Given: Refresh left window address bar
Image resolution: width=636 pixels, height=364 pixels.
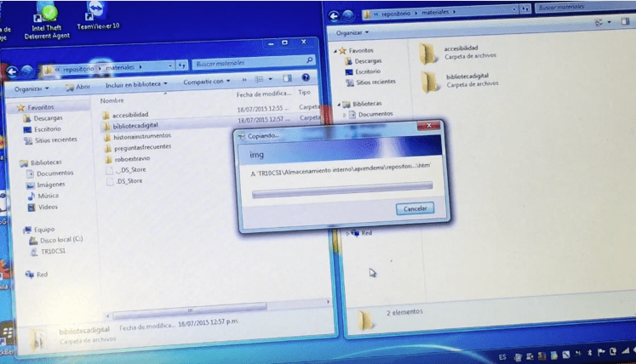Looking at the screenshot, I should click(x=182, y=65).
